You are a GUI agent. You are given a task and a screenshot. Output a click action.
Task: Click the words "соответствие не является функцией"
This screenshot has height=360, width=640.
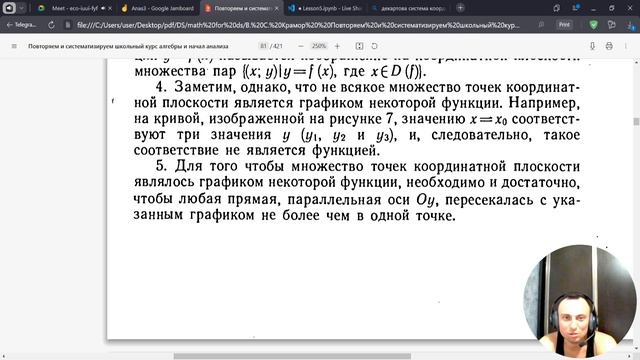coord(257,150)
